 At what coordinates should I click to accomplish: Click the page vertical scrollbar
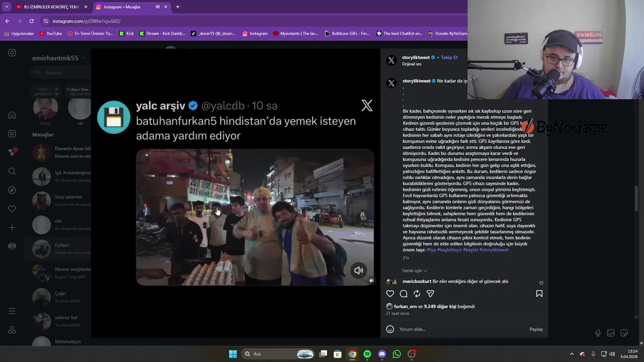[636, 199]
